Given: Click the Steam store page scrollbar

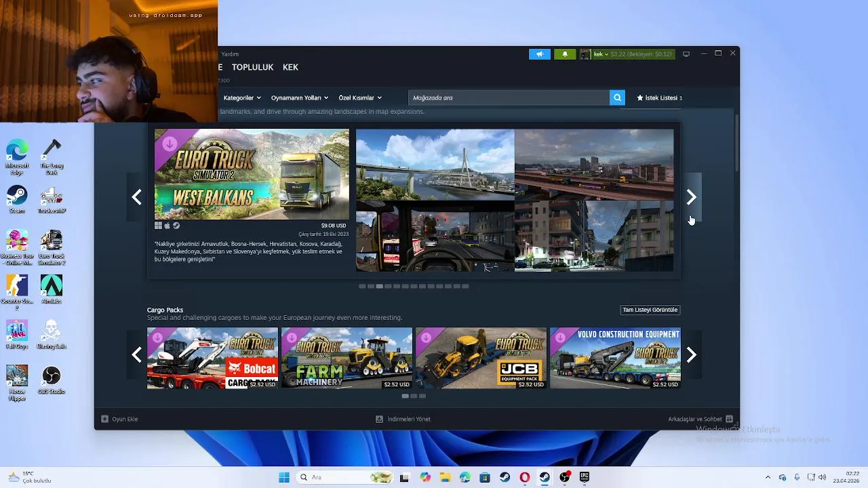Looking at the screenshot, I should point(736,142).
